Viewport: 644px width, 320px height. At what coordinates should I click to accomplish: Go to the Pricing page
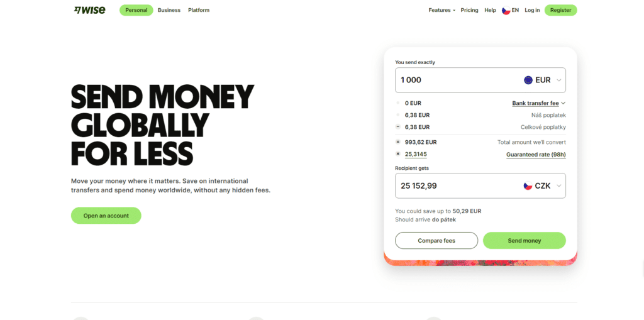point(469,11)
